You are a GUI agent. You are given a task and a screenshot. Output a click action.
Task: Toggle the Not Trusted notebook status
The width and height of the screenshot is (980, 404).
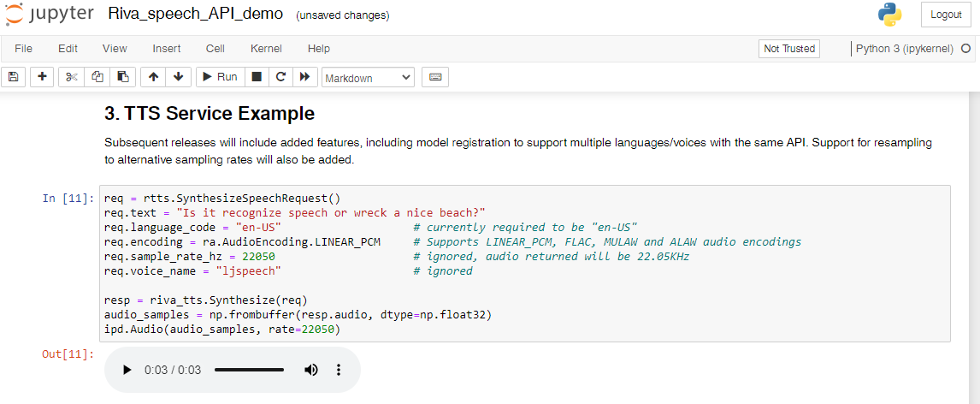tap(789, 49)
